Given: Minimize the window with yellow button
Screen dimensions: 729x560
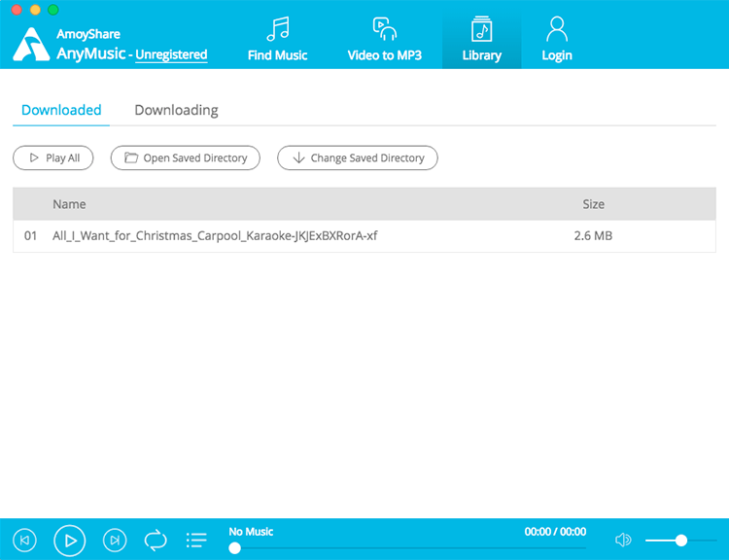Looking at the screenshot, I should point(35,10).
